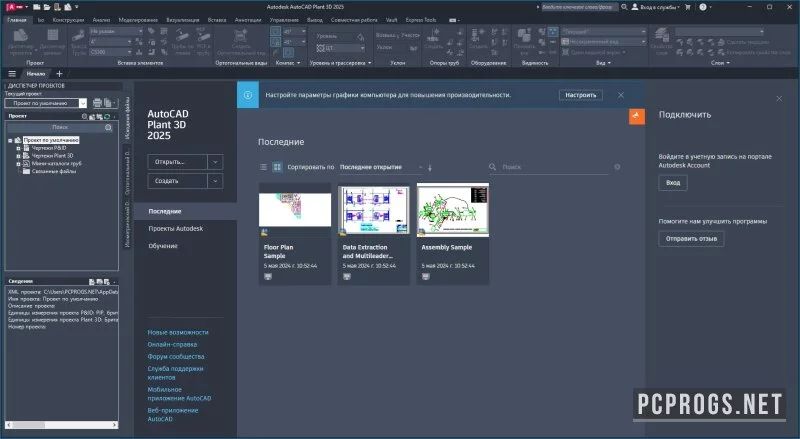Click the info icon on graphics notification
Screen dimensions: 800x439
pyautogui.click(x=248, y=95)
